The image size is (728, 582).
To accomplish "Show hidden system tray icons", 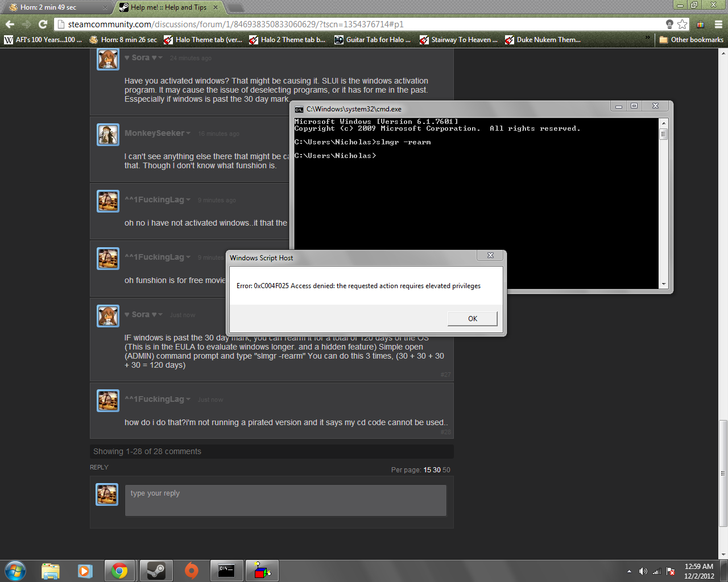I will (x=629, y=571).
